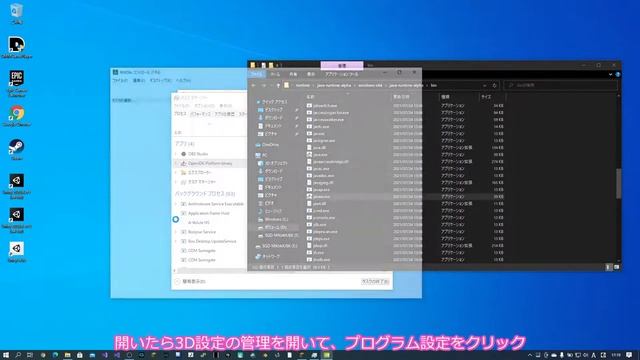Select PC in File Explorer navigation pane
This screenshot has width=640, height=360.
point(262,155)
